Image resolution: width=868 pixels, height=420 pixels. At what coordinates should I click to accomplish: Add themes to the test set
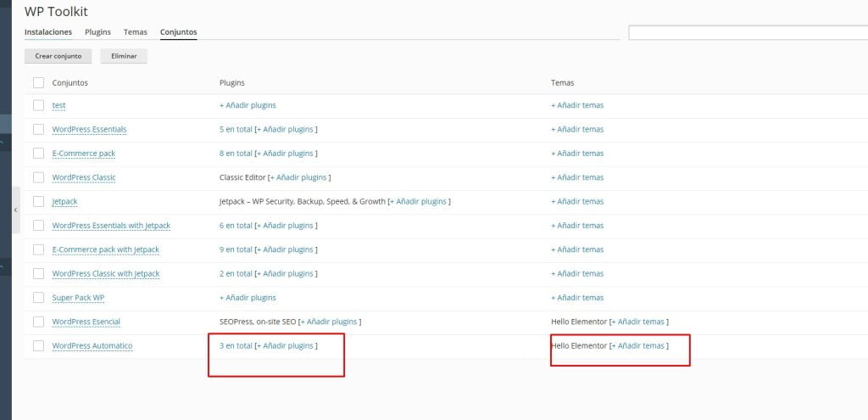pyautogui.click(x=577, y=105)
